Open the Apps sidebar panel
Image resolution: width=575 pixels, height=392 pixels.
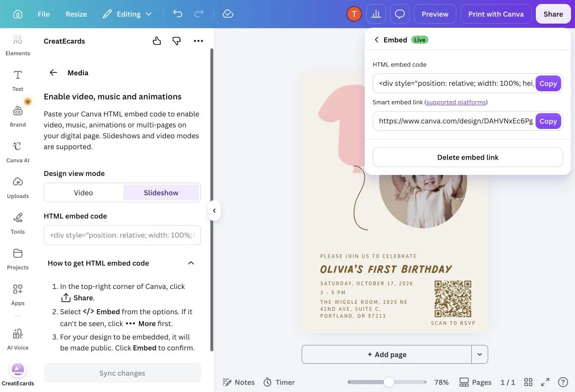[17, 295]
